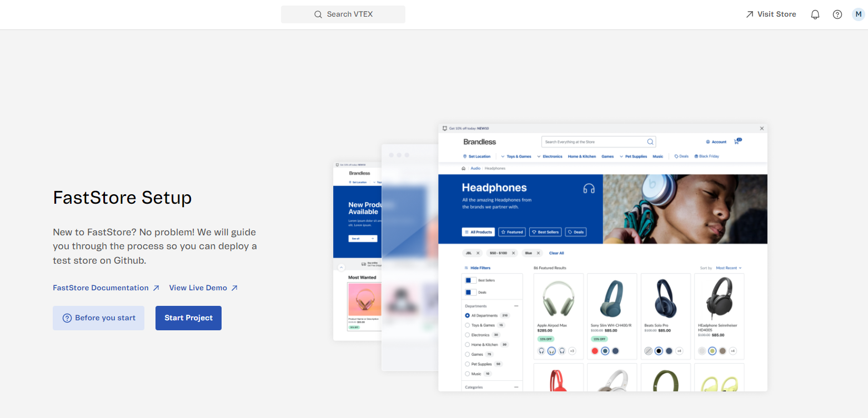This screenshot has width=868, height=418.
Task: Select the Featured tab on Headphones banner
Action: click(x=511, y=232)
